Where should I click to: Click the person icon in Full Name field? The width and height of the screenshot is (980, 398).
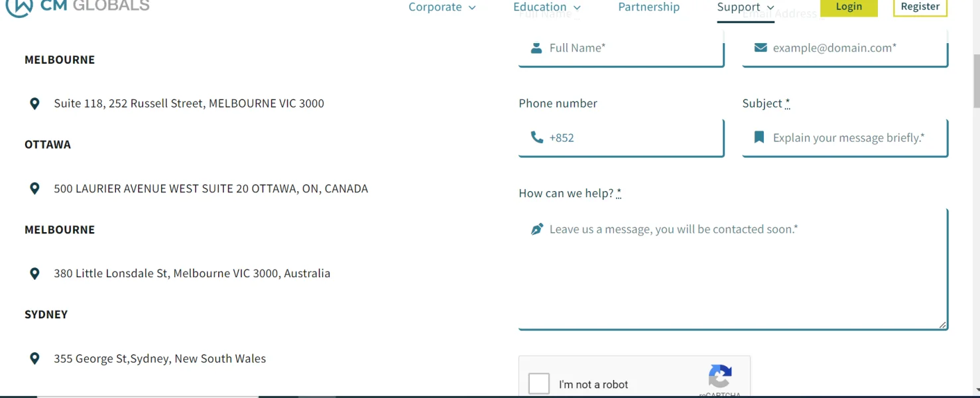point(536,48)
